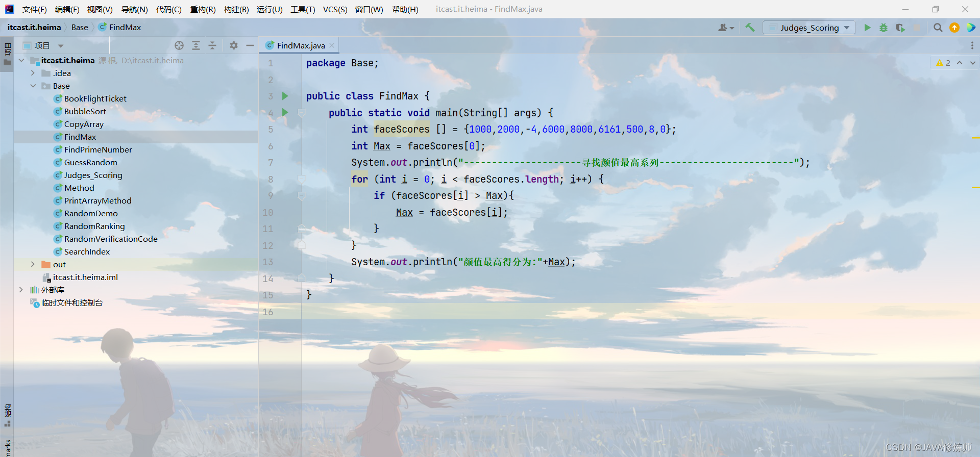The width and height of the screenshot is (980, 457).
Task: Click the locate-in-project target icon
Action: pyautogui.click(x=179, y=45)
